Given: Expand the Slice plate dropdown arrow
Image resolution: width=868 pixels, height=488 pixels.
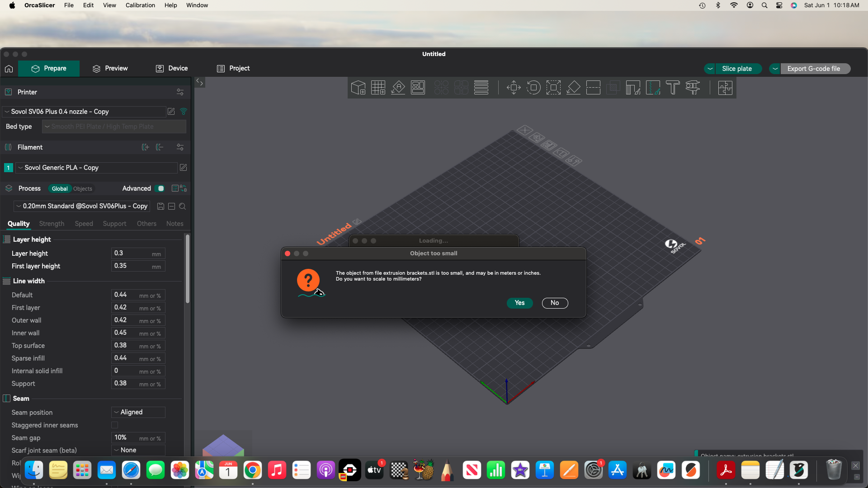Looking at the screenshot, I should pyautogui.click(x=710, y=69).
